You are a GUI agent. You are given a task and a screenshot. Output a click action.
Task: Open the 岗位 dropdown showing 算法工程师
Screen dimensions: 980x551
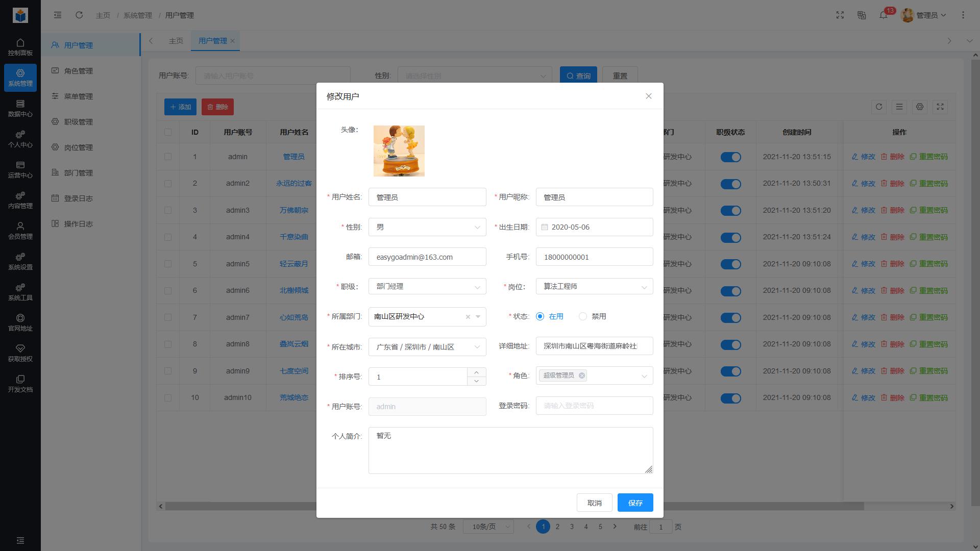pyautogui.click(x=594, y=286)
